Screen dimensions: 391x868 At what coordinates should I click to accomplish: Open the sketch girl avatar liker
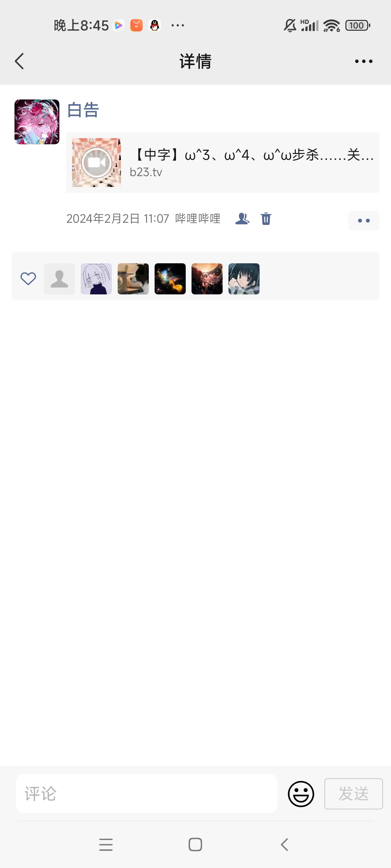(96, 278)
